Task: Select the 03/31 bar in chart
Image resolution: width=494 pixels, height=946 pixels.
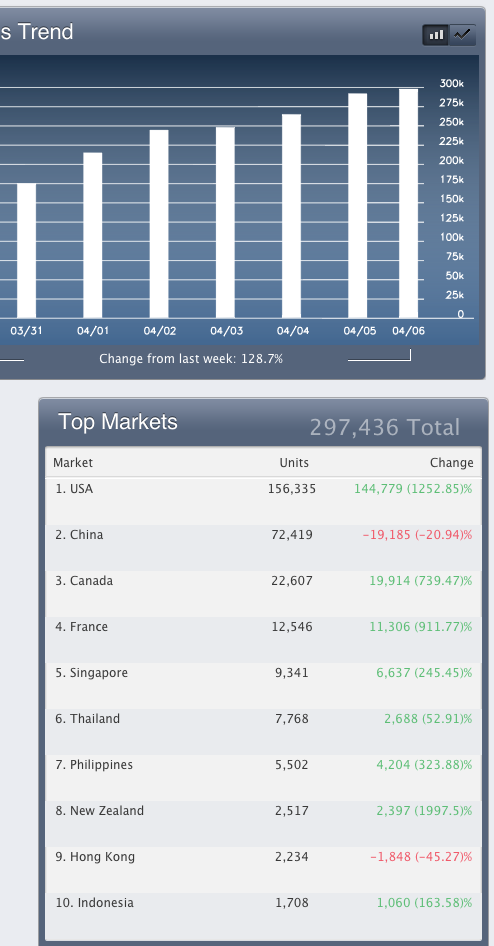Action: [27, 250]
